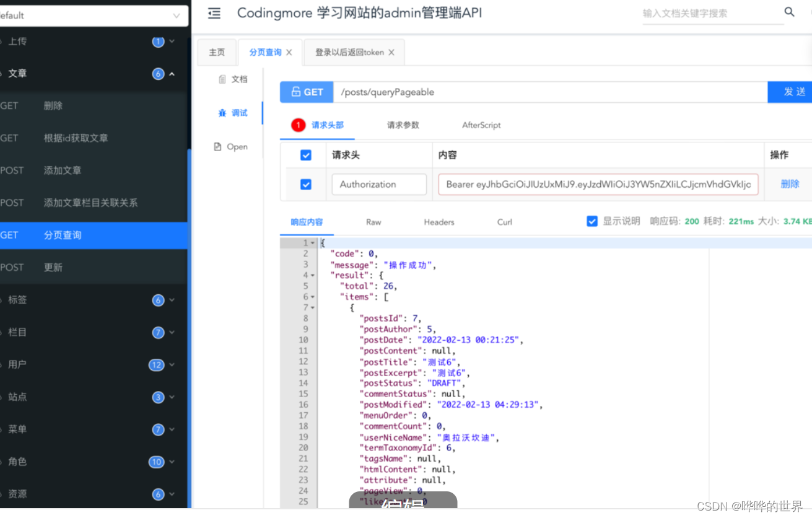The image size is (812, 518).
Task: Click the 文章 count badge 6
Action: [158, 74]
